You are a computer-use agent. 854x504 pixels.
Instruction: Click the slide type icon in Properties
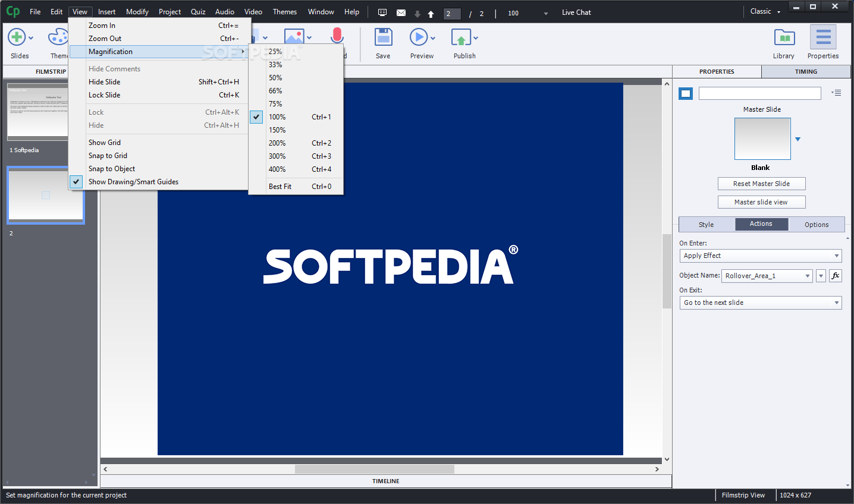(x=686, y=93)
